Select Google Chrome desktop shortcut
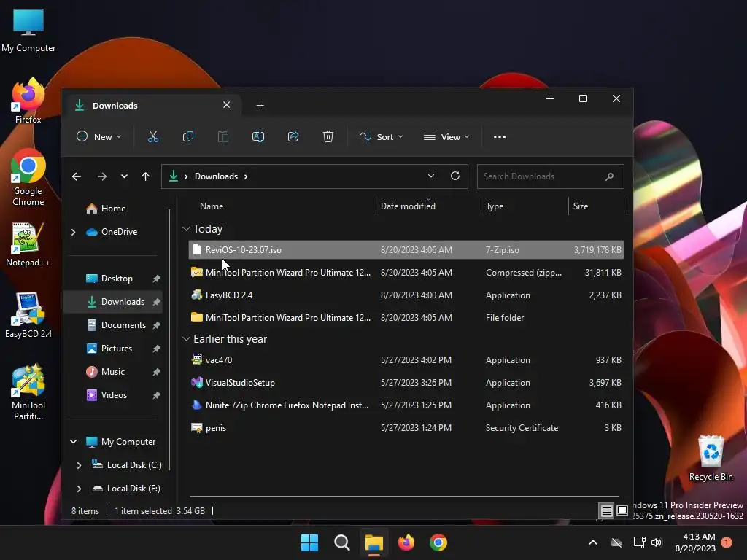The width and height of the screenshot is (747, 560). 28,177
